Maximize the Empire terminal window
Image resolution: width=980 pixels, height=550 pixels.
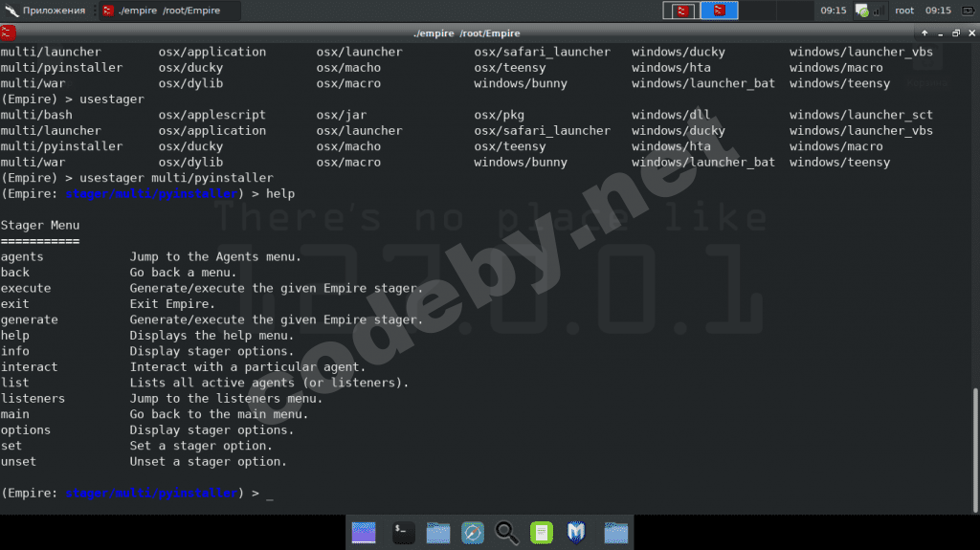[956, 33]
